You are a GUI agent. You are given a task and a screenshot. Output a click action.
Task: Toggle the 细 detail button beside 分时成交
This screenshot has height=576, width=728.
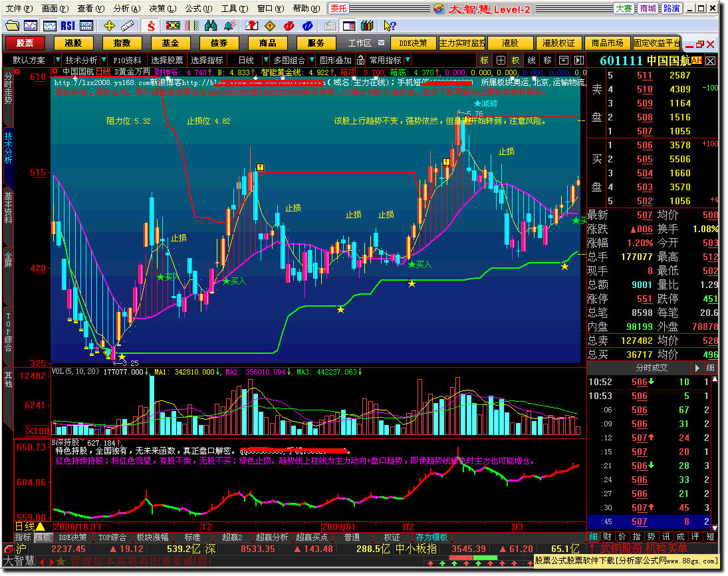(x=710, y=368)
